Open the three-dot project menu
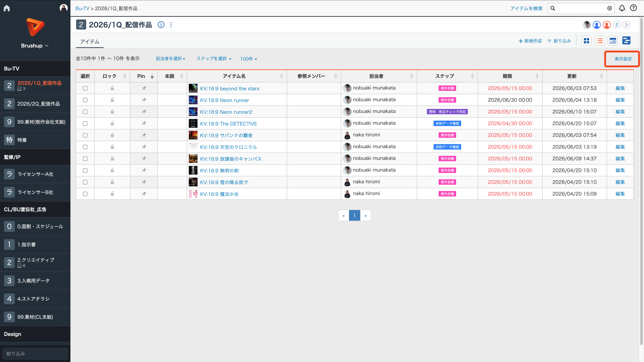This screenshot has height=362, width=644. click(x=171, y=25)
